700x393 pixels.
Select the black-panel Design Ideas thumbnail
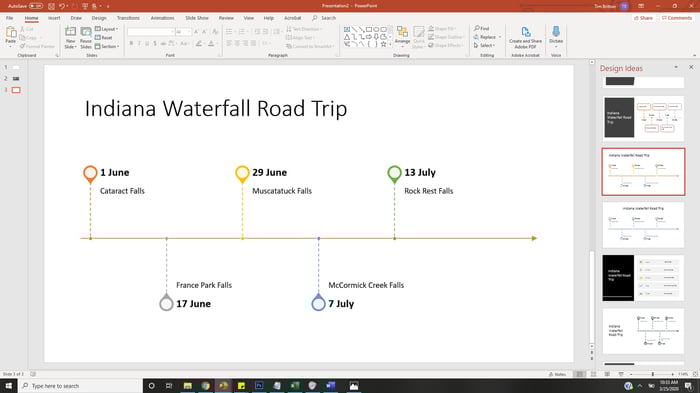pos(643,278)
